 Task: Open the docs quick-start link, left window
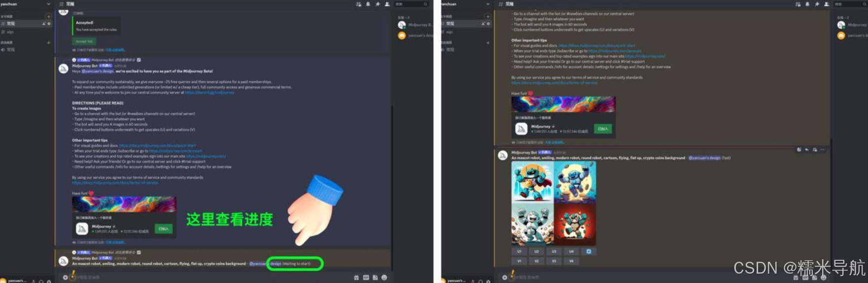158,145
